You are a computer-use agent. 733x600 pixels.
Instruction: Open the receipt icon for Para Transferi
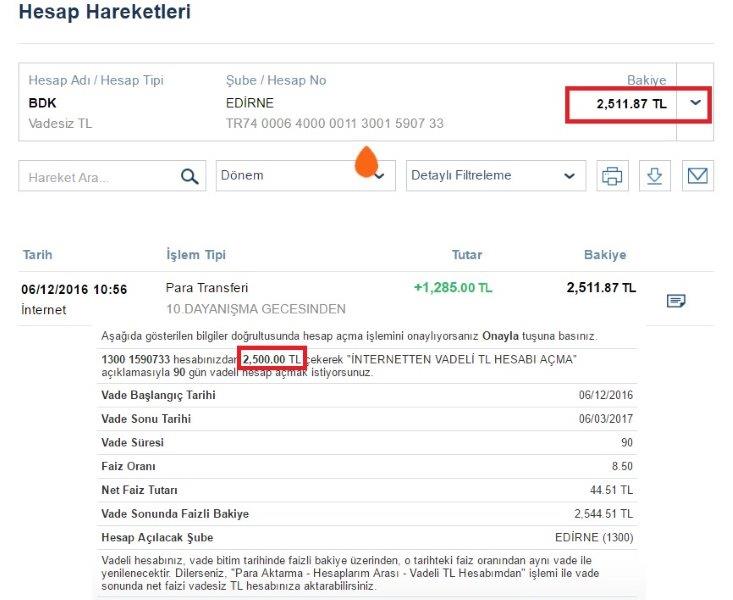(676, 300)
